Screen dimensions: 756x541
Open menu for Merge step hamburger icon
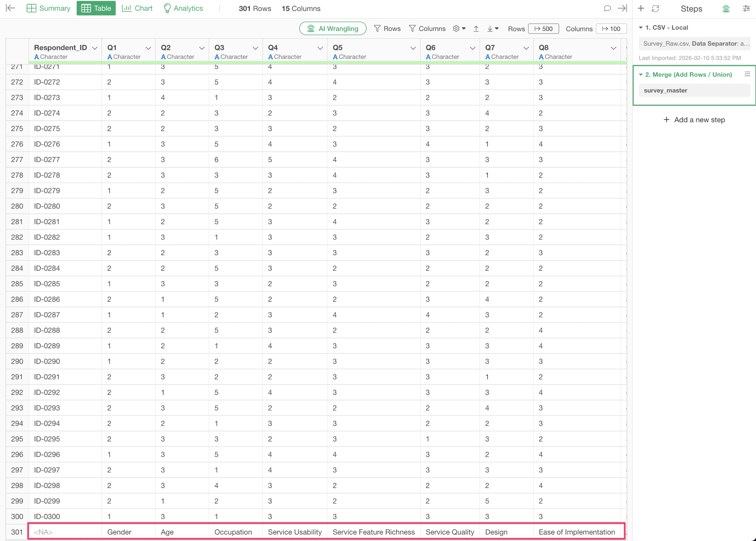pos(747,74)
